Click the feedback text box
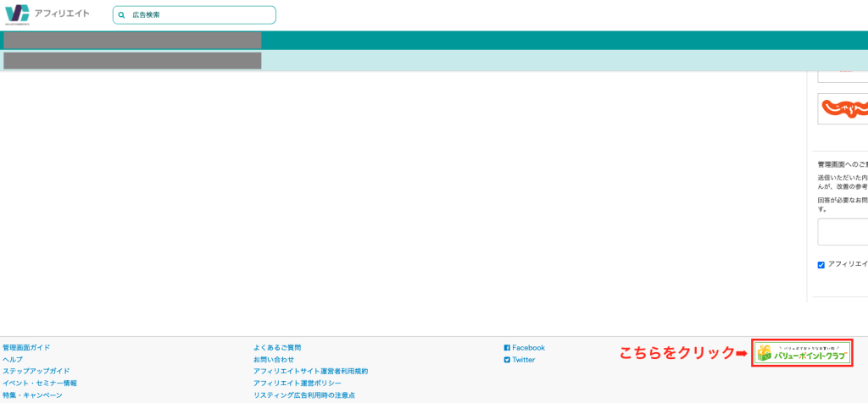Image resolution: width=868 pixels, height=403 pixels. 843,232
